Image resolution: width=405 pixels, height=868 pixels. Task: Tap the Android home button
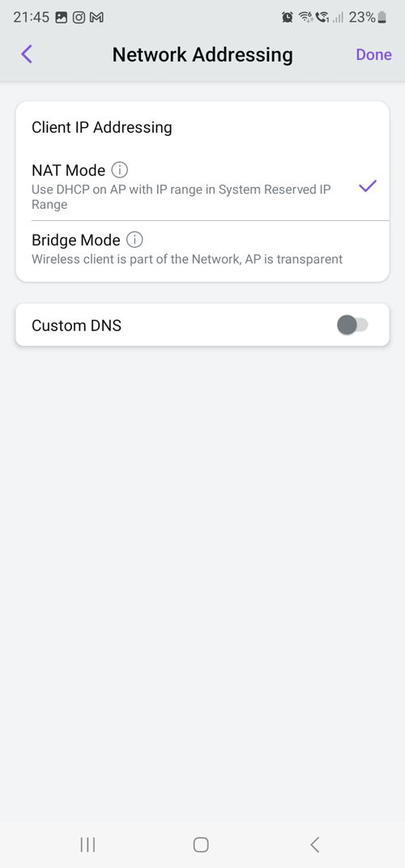201,845
